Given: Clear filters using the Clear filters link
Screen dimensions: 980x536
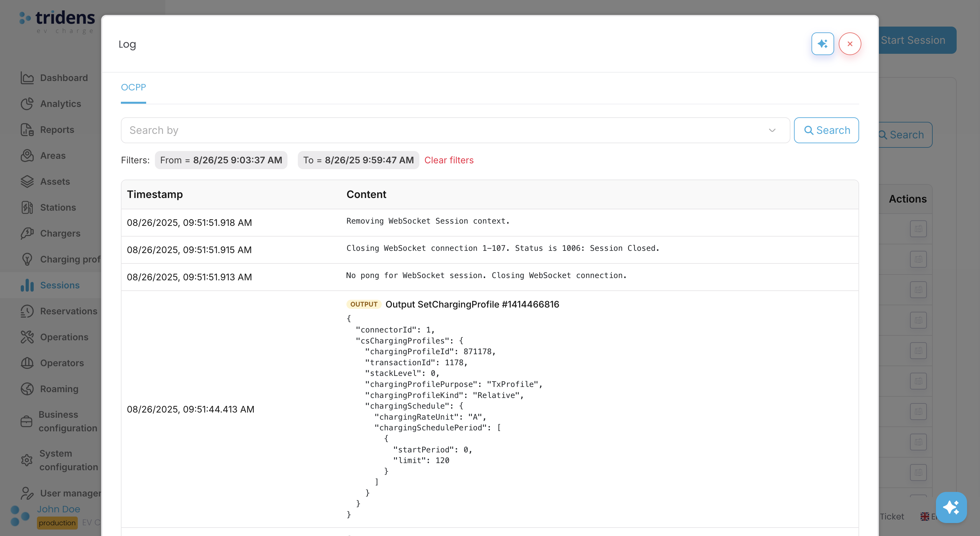Looking at the screenshot, I should 449,160.
